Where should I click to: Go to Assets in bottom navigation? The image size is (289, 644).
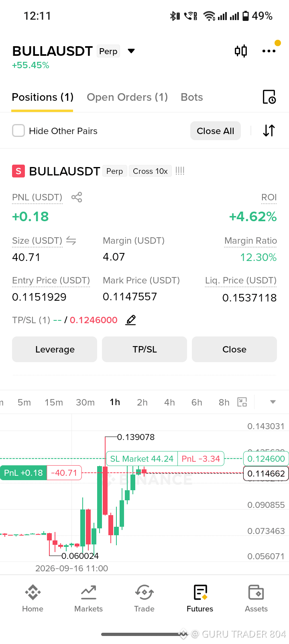(x=256, y=598)
